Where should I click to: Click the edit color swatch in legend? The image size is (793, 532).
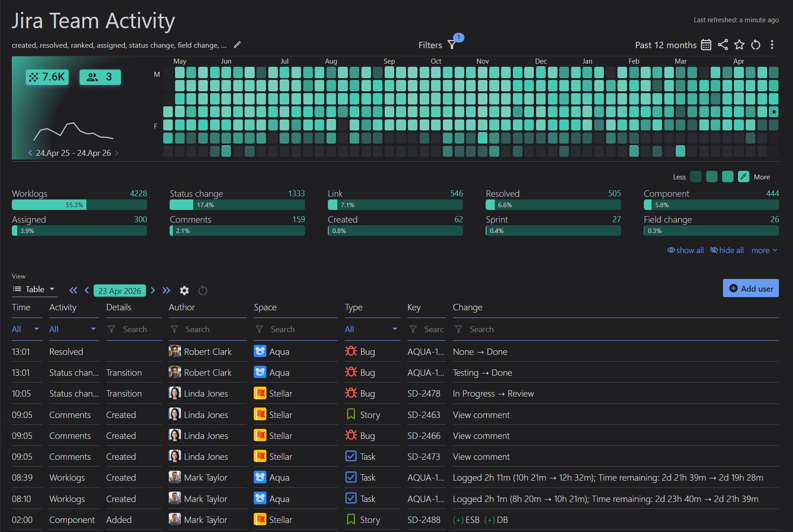coord(743,177)
